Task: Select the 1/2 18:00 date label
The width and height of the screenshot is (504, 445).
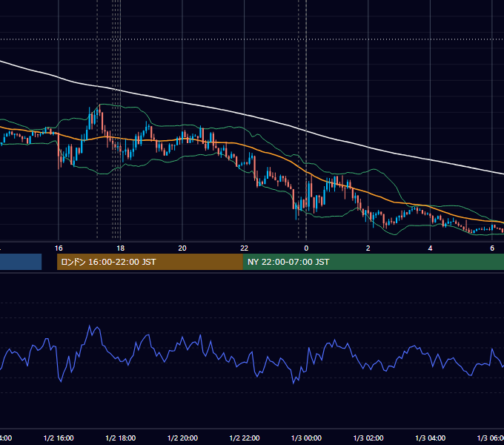Action: (x=121, y=438)
